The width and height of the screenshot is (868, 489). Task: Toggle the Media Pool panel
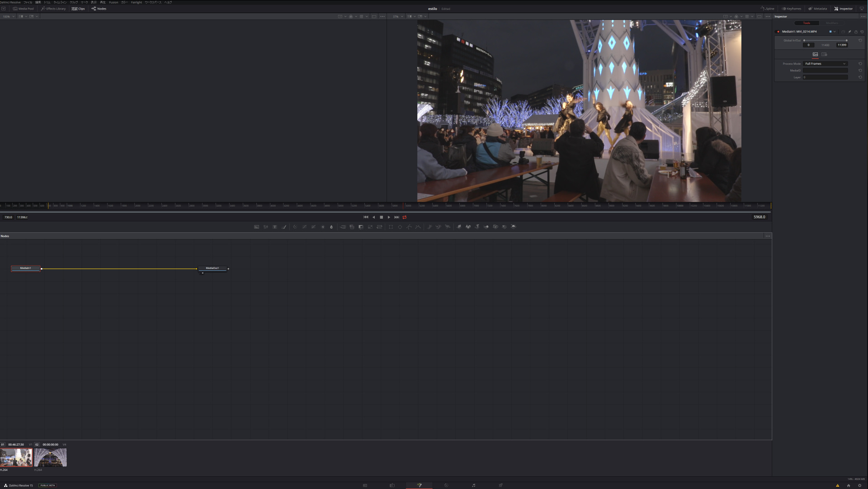(24, 9)
